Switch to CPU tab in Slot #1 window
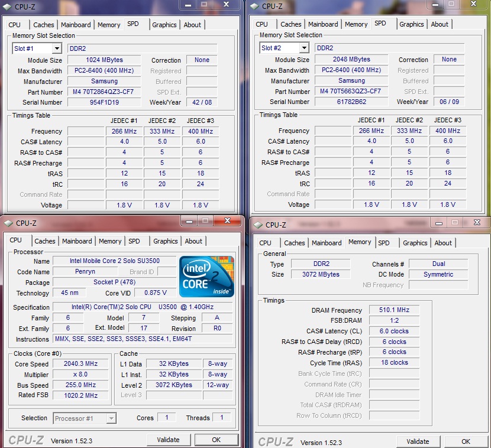This screenshot has width=491, height=448. coord(14,25)
